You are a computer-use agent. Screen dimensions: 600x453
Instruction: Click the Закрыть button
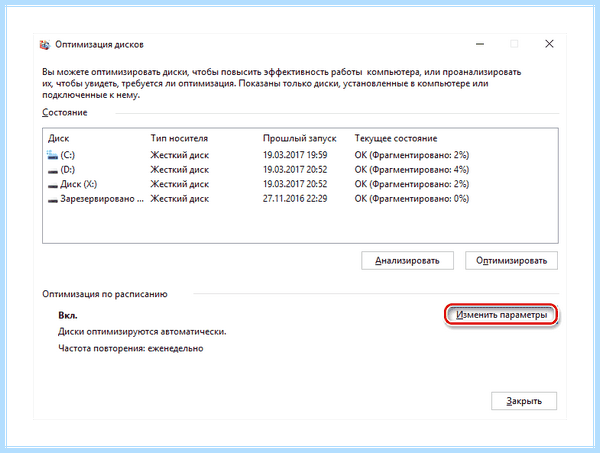tap(524, 401)
